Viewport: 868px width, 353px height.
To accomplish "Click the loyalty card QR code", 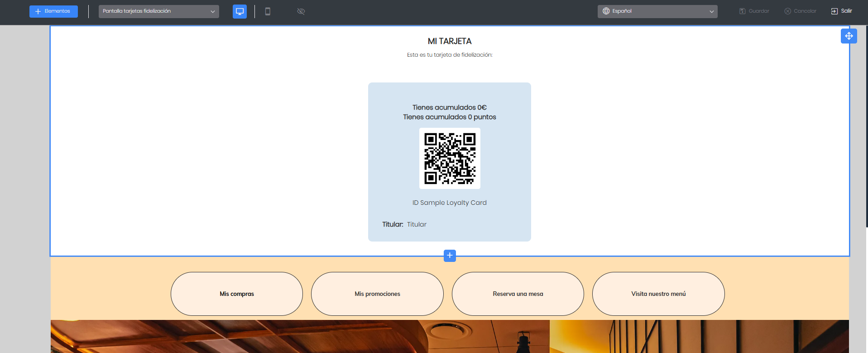I will tap(450, 159).
